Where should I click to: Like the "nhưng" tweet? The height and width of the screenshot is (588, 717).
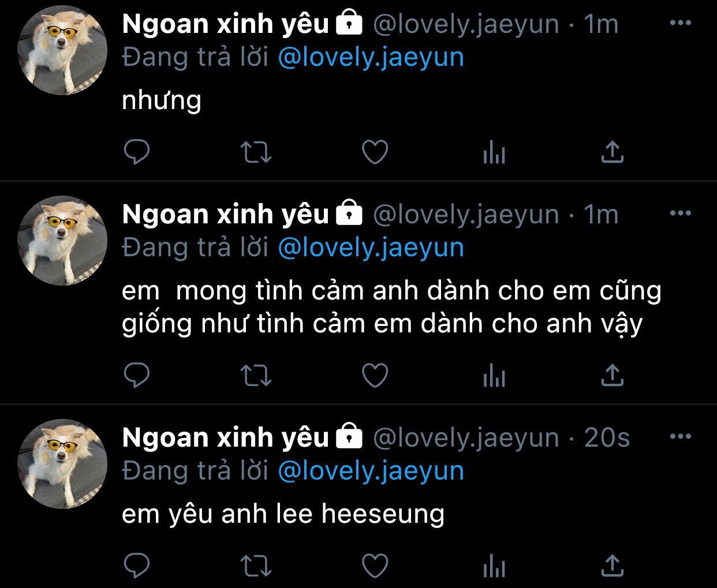375,152
